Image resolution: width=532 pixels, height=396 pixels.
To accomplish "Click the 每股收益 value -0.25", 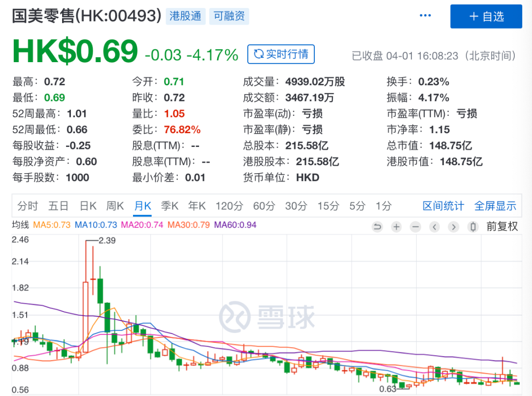I will point(78,145).
